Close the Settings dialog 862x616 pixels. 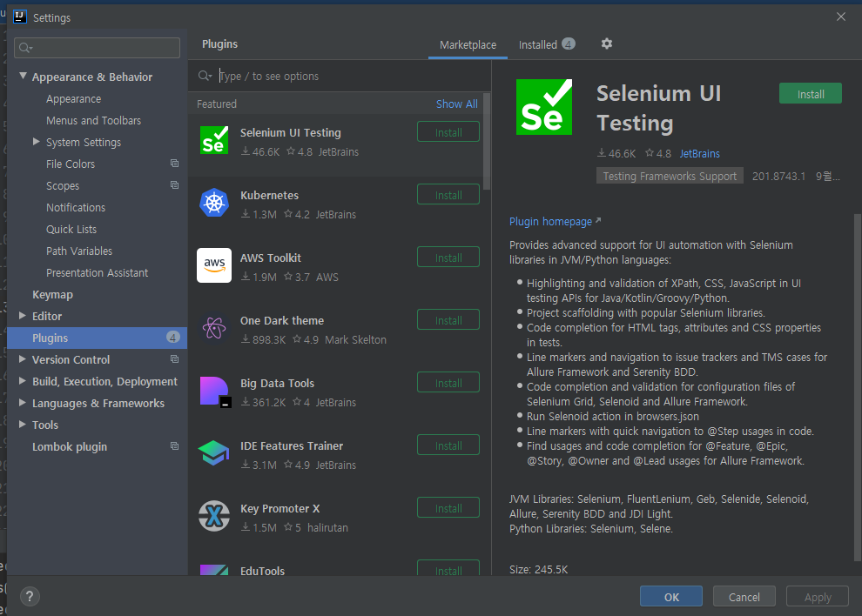pos(840,17)
